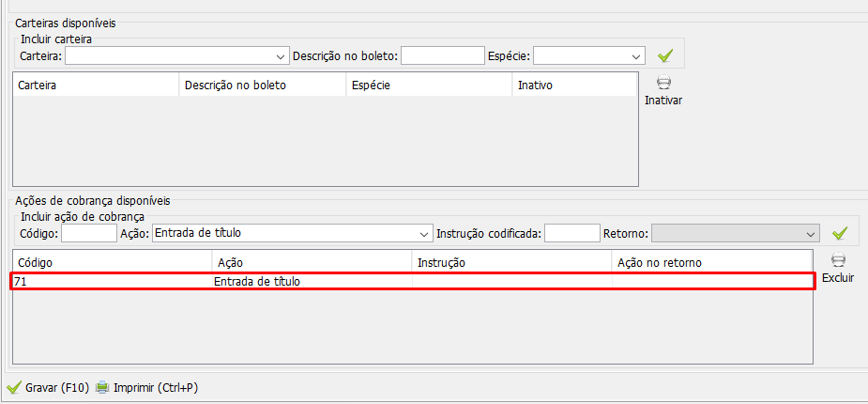This screenshot has width=868, height=404.
Task: Click green checkmark to add ação de cobrança
Action: 840,232
